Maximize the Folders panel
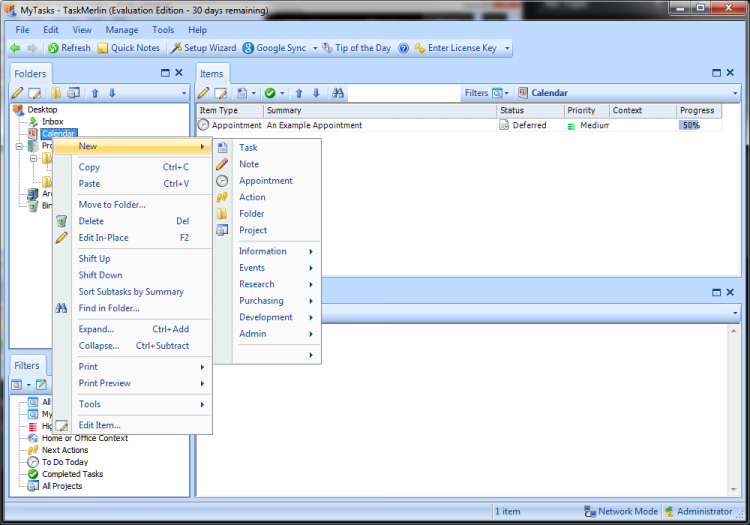 165,73
